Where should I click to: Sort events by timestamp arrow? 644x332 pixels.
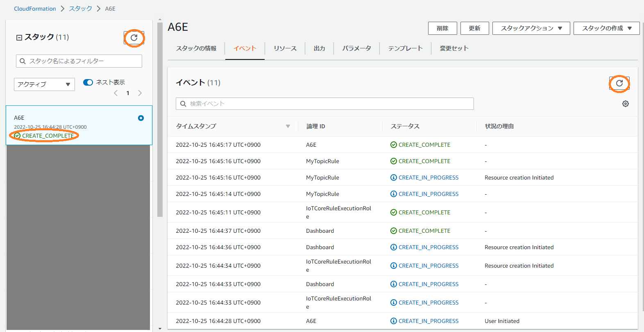pyautogui.click(x=288, y=126)
